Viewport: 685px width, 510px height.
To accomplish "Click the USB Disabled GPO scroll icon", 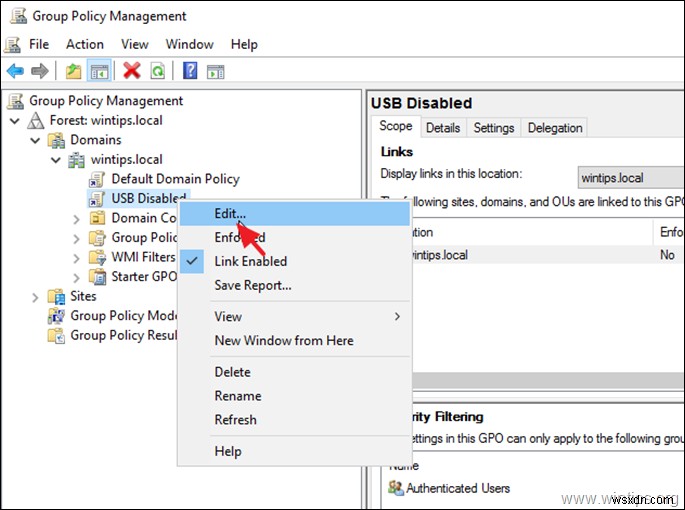I will coord(97,199).
